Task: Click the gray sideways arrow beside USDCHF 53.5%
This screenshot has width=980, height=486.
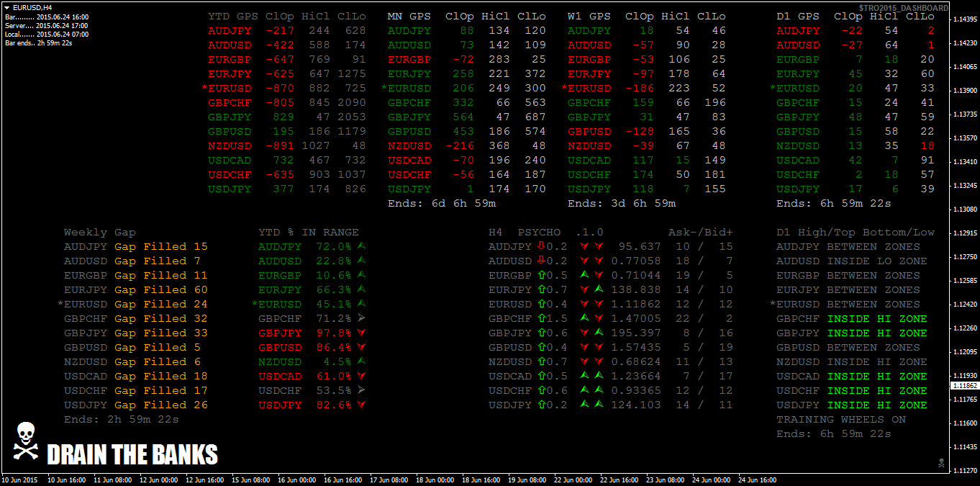Action: pos(361,390)
